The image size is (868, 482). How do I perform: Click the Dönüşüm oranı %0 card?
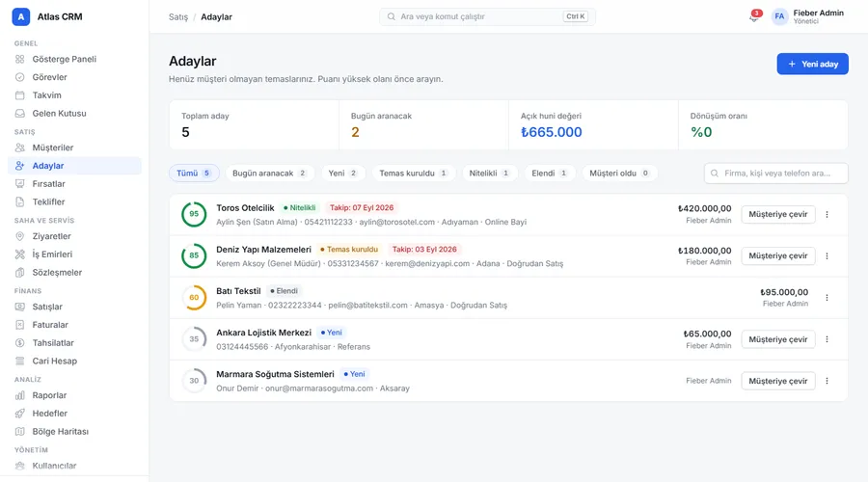point(763,125)
